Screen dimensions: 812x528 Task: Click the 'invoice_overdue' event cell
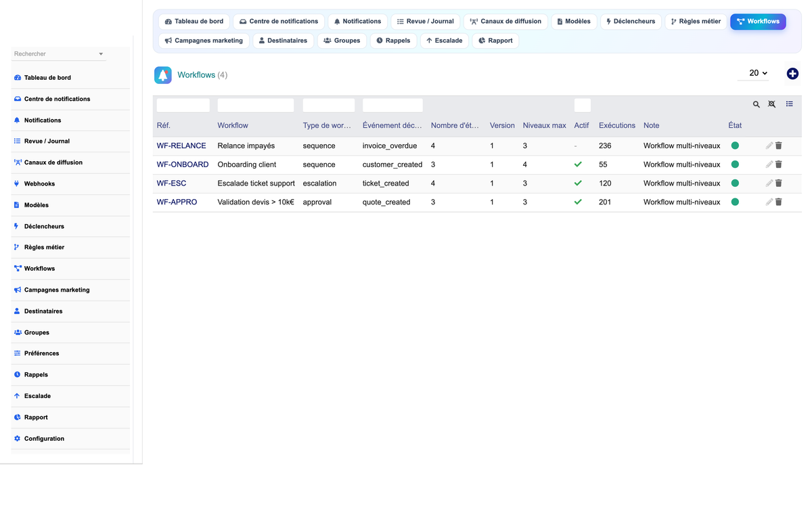[x=390, y=146]
